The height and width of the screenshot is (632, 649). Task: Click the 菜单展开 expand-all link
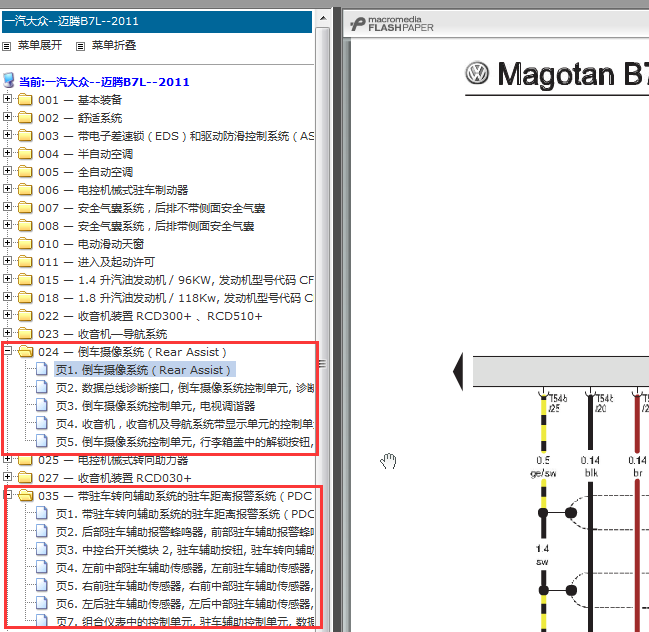[x=40, y=45]
